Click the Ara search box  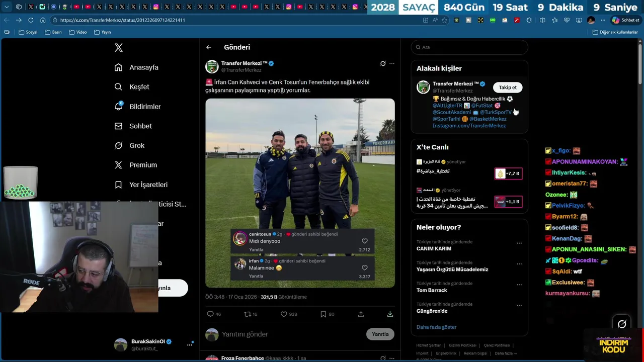pos(469,47)
